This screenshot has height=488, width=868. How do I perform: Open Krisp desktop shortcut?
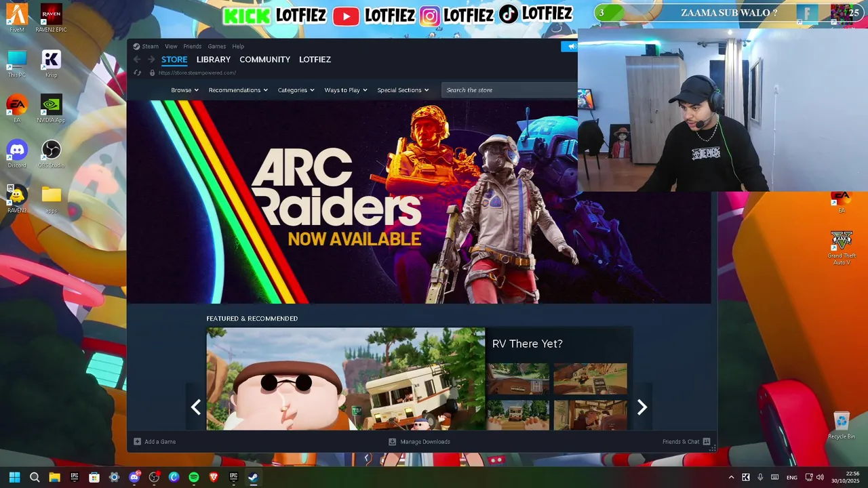pos(51,63)
